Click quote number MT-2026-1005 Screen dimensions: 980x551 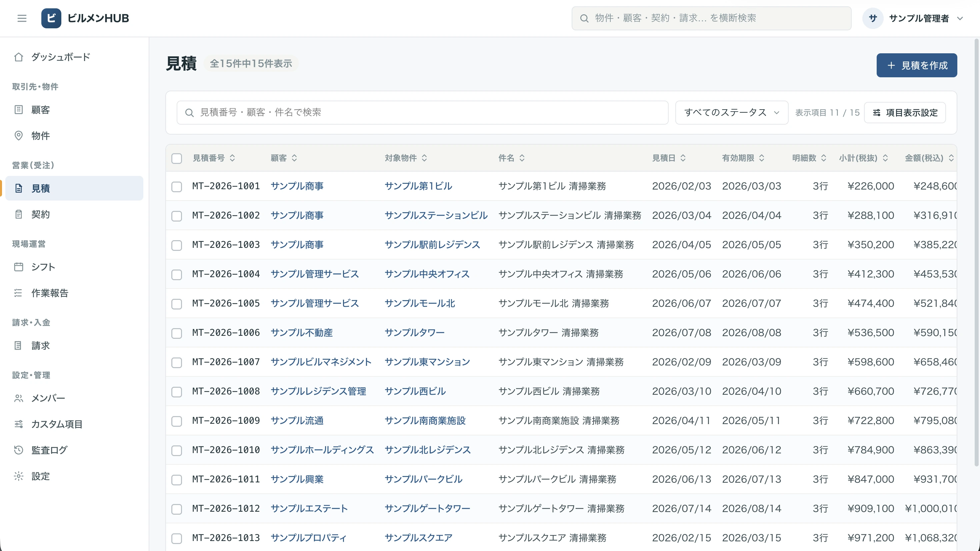point(226,303)
